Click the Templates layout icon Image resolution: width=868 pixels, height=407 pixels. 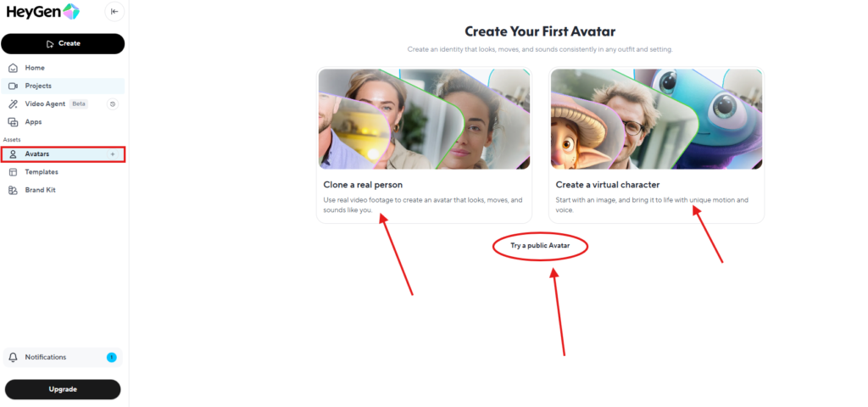click(14, 172)
